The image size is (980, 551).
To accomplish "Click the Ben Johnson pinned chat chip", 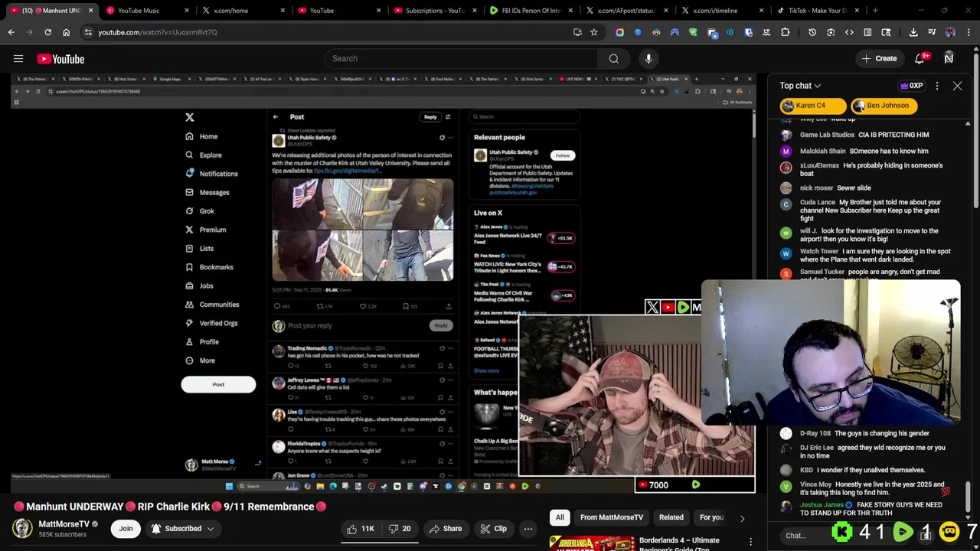I will [884, 106].
